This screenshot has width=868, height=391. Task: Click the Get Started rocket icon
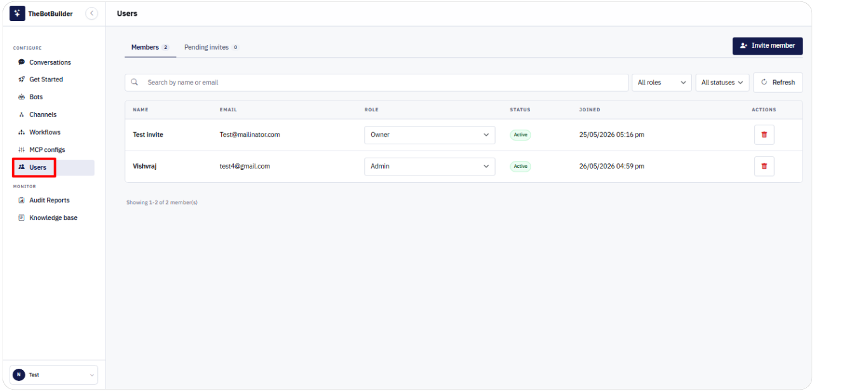(22, 79)
